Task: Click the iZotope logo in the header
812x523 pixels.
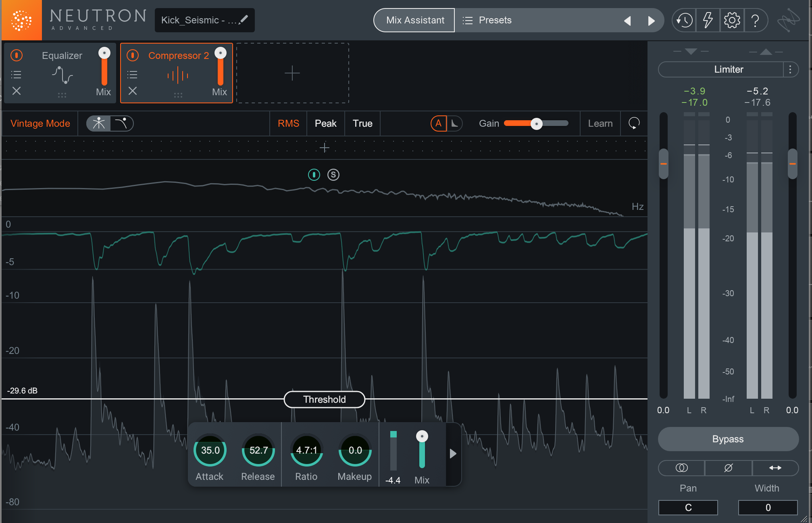Action: click(788, 20)
